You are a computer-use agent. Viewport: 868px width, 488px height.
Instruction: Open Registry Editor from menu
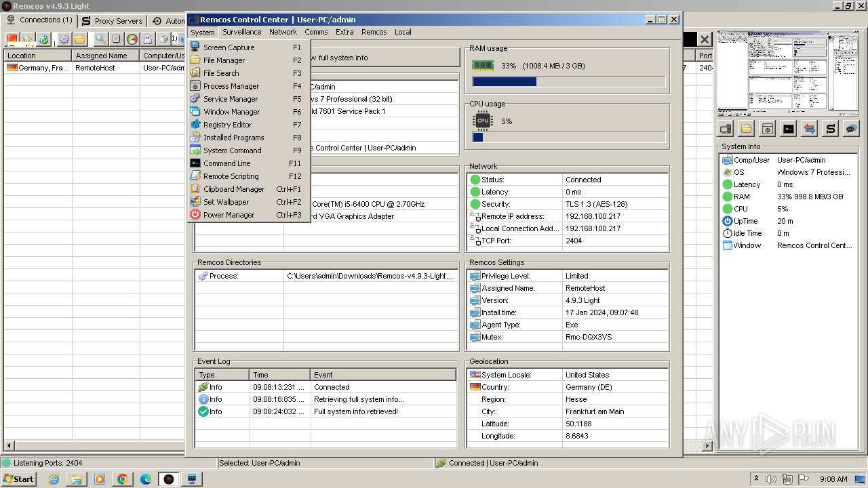tap(249, 125)
